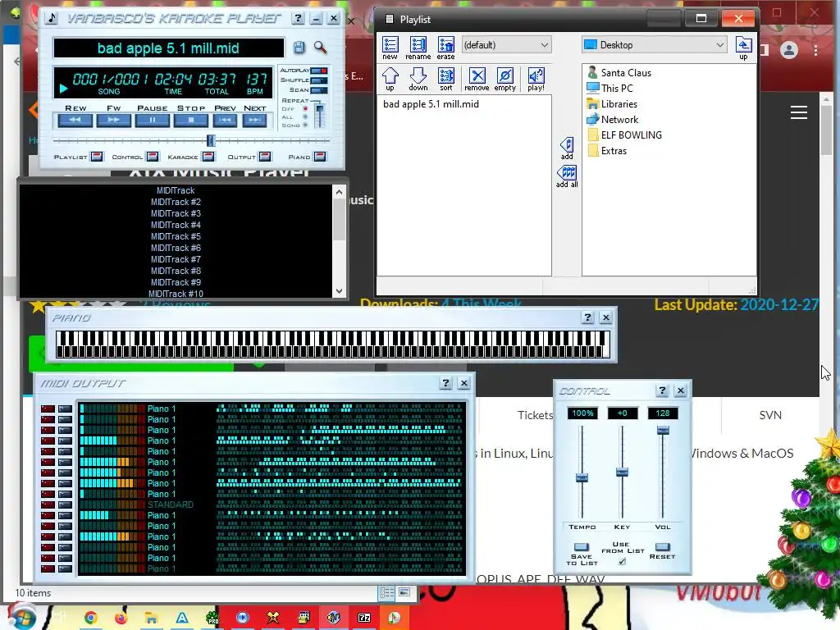Open Firefox from the taskbar
840x630 pixels.
[121, 618]
